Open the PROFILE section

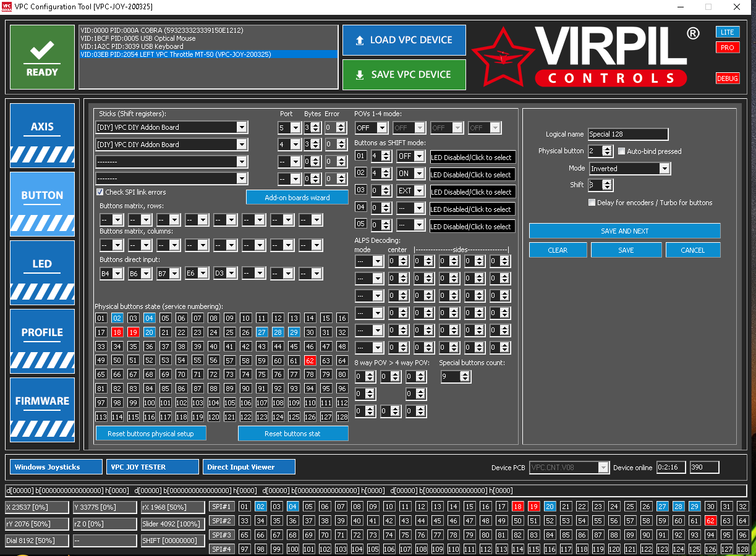tap(42, 341)
